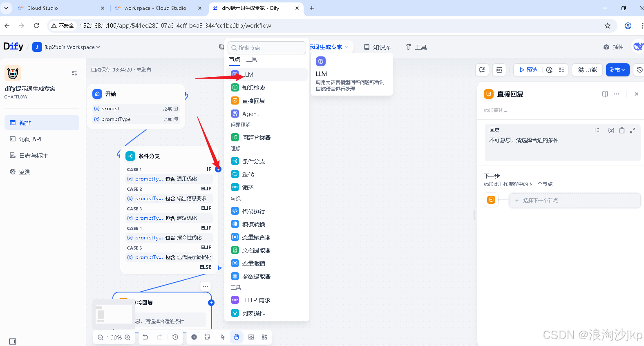This screenshot has height=346, width=644.
Task: Focus the 搜索节点 search field
Action: click(x=267, y=48)
